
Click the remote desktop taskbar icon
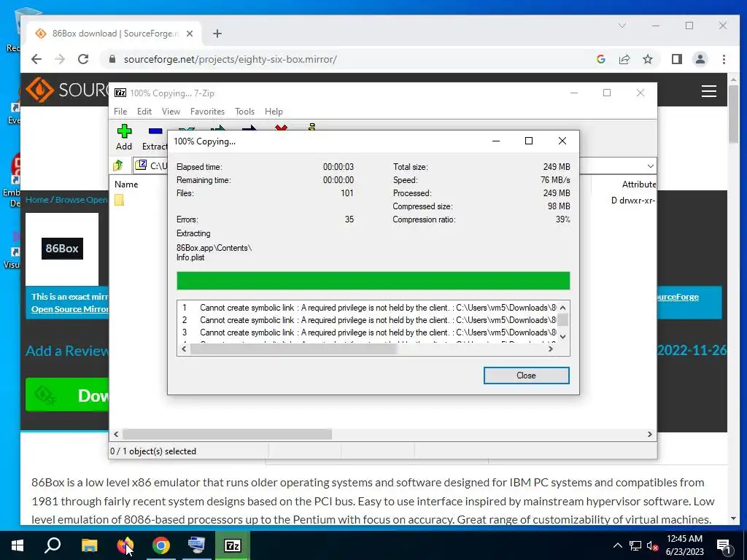(196, 545)
